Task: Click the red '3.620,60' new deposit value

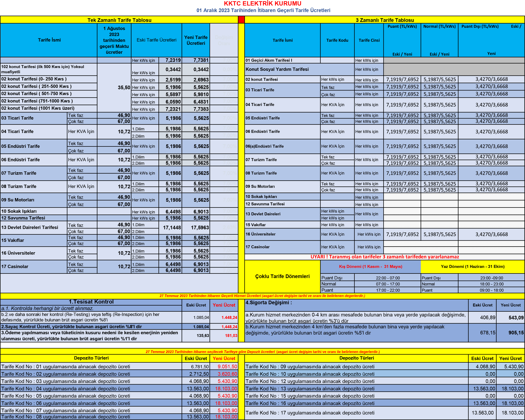Action: [x=224, y=374]
